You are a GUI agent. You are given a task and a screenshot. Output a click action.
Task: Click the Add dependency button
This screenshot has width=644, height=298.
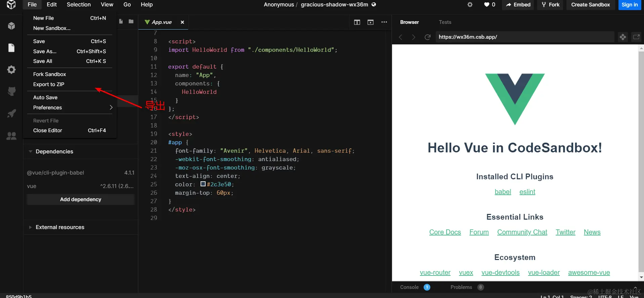81,199
